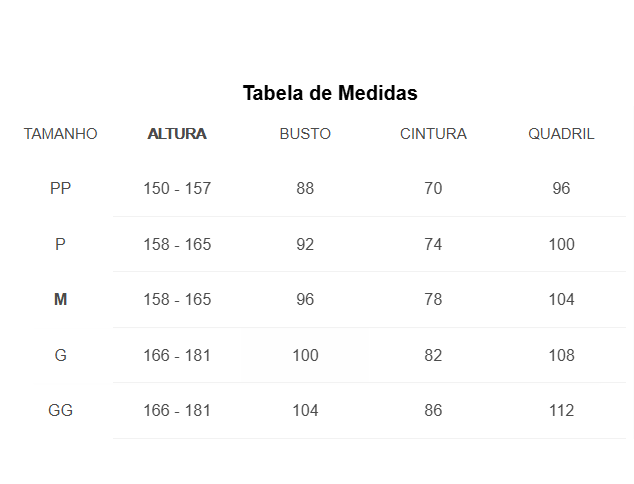Screen dimensions: 634x484
Task: Click the GG size row label
Action: point(61,410)
